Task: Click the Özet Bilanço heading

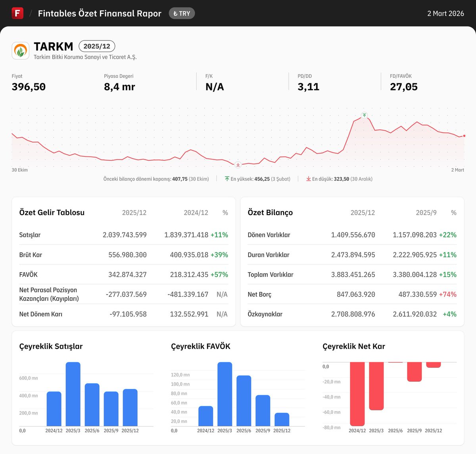Action: [x=270, y=213]
